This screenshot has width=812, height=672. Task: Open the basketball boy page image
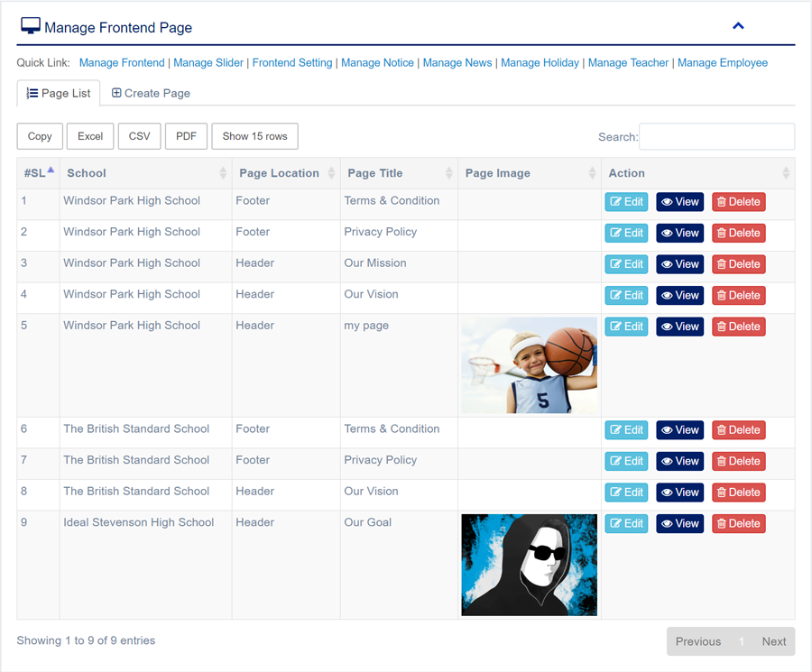[x=530, y=365]
